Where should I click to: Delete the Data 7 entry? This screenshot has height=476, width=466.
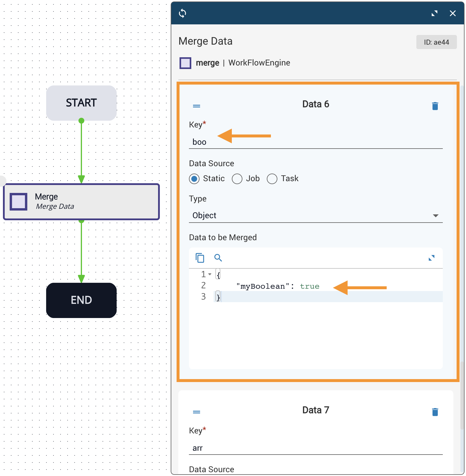click(x=435, y=412)
